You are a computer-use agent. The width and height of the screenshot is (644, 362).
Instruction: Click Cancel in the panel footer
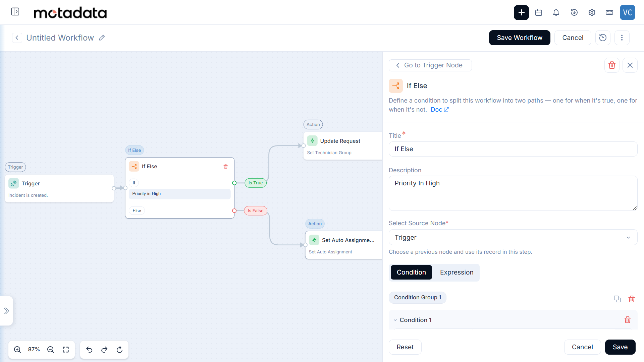(582, 347)
